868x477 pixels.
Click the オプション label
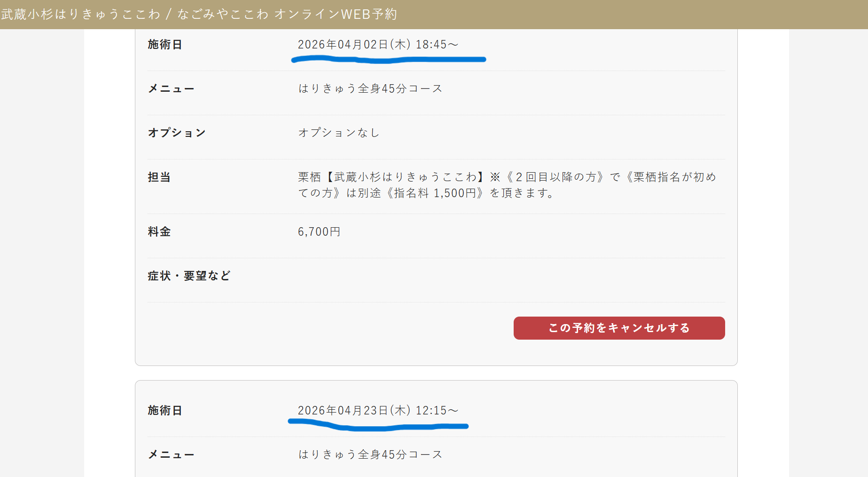tap(177, 133)
